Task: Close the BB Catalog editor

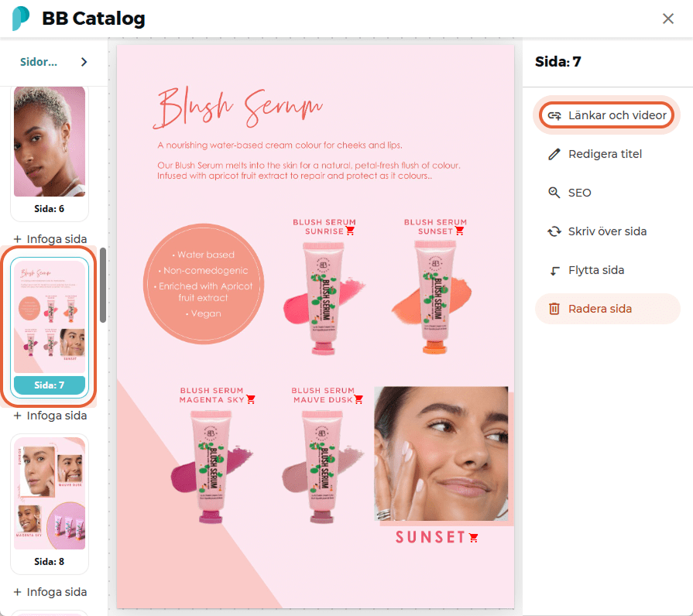Action: click(667, 19)
